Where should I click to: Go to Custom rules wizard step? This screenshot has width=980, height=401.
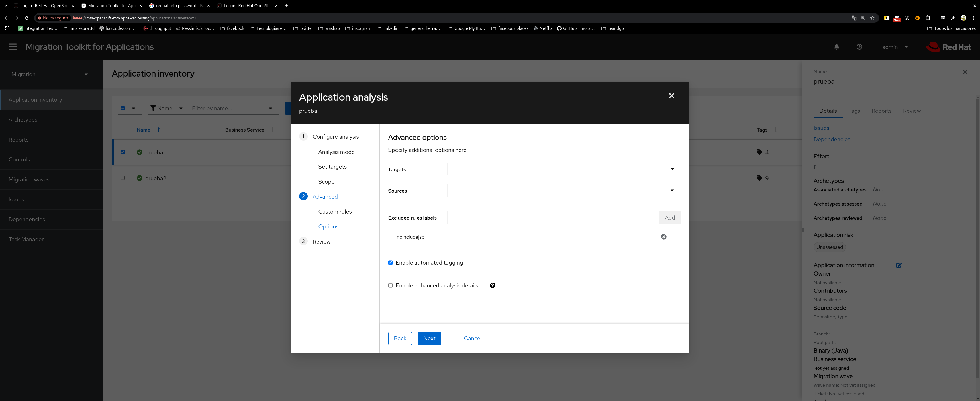pos(335,212)
